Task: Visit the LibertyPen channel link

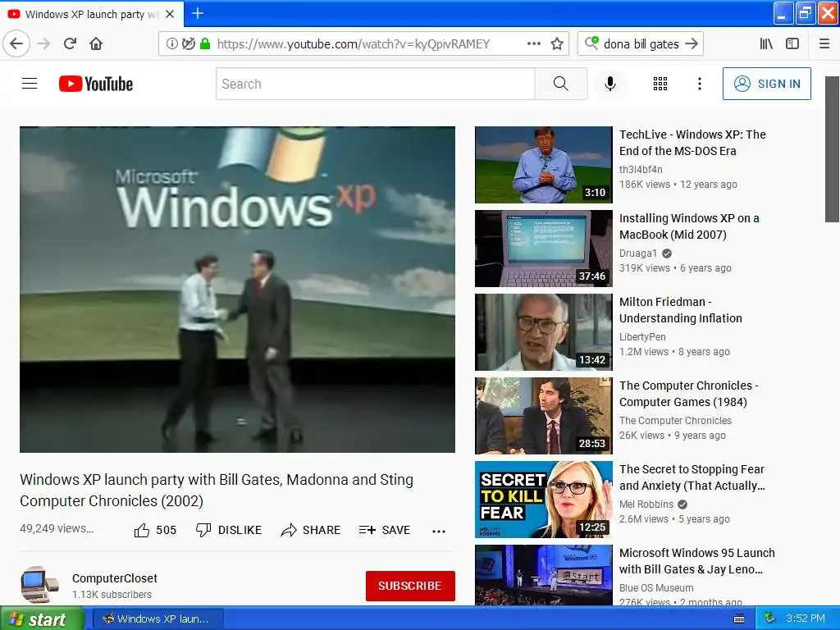Action: click(642, 336)
